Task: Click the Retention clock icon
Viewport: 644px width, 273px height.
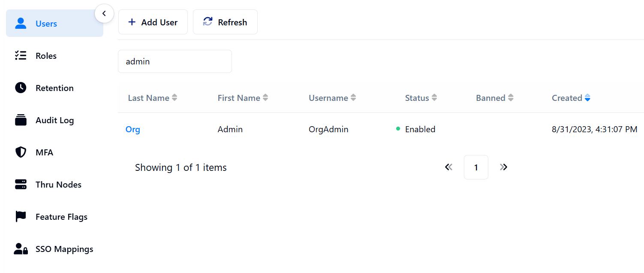Action: coord(21,88)
